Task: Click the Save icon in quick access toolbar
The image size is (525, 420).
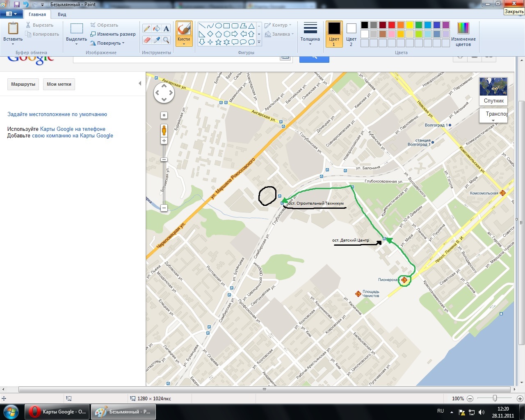Action: 17,5
